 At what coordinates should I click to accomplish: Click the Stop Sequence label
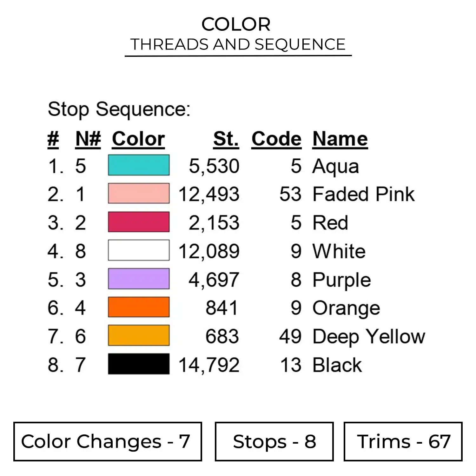119,109
